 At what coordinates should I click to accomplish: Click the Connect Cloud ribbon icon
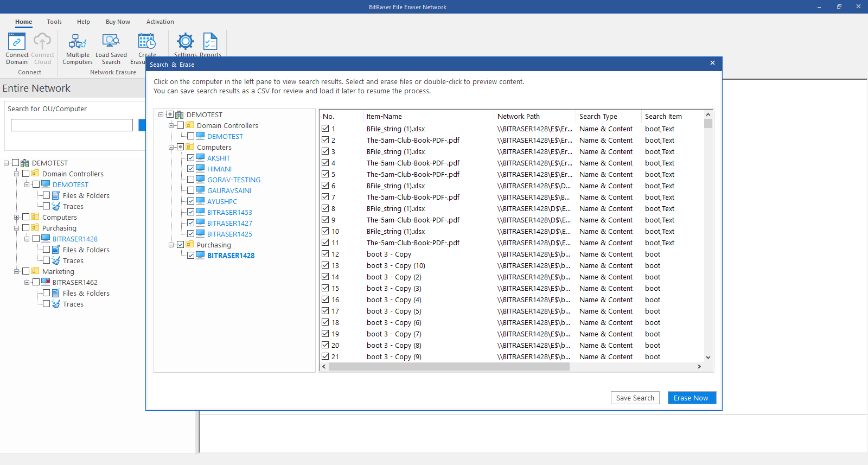[x=42, y=42]
